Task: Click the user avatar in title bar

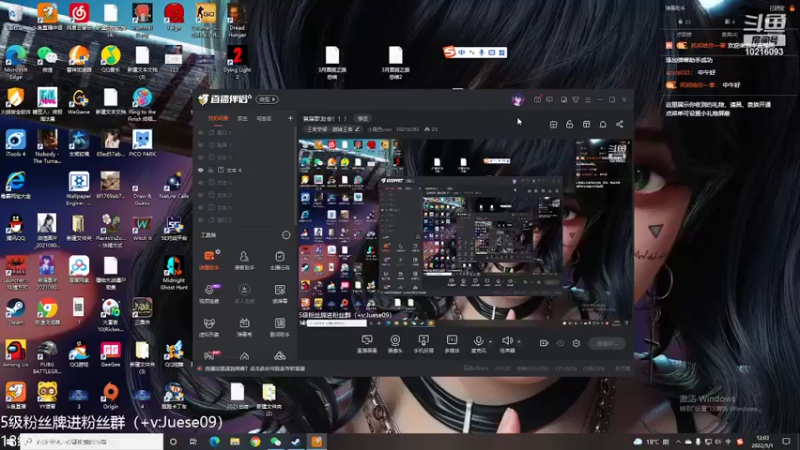Action: (x=517, y=100)
